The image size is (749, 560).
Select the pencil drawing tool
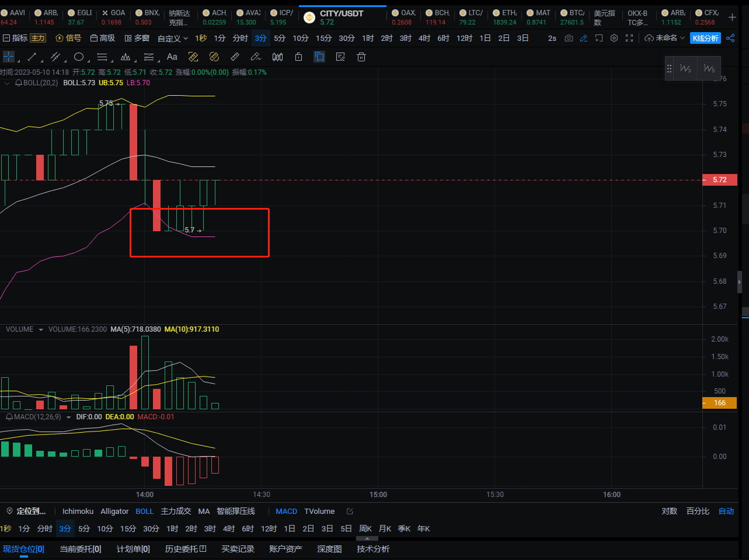pyautogui.click(x=256, y=57)
